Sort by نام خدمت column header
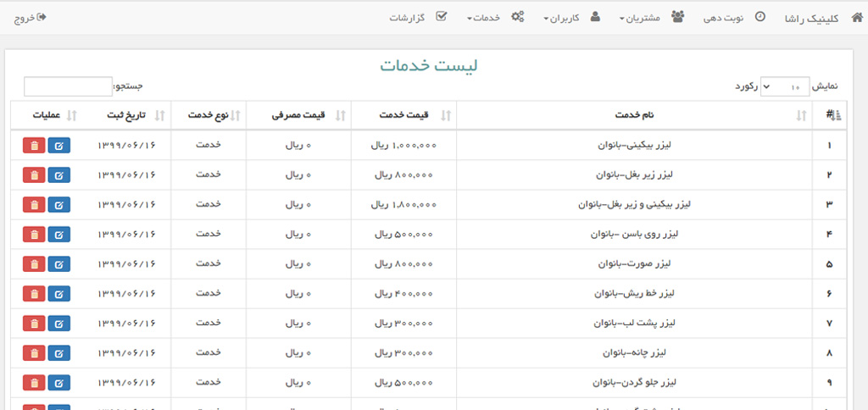 point(634,115)
